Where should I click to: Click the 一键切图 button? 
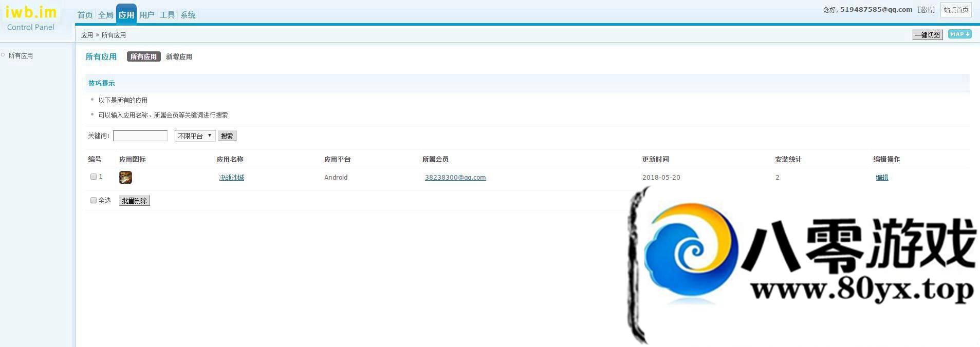point(928,35)
